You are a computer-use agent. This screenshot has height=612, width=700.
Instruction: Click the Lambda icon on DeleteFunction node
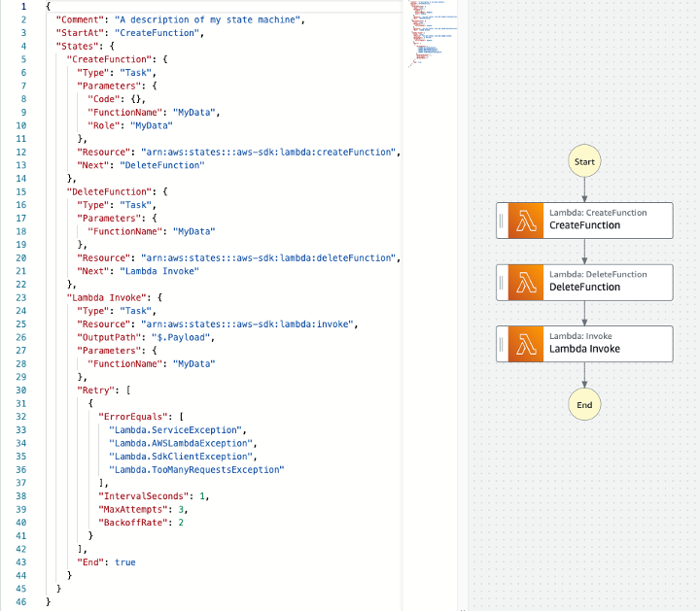click(525, 283)
